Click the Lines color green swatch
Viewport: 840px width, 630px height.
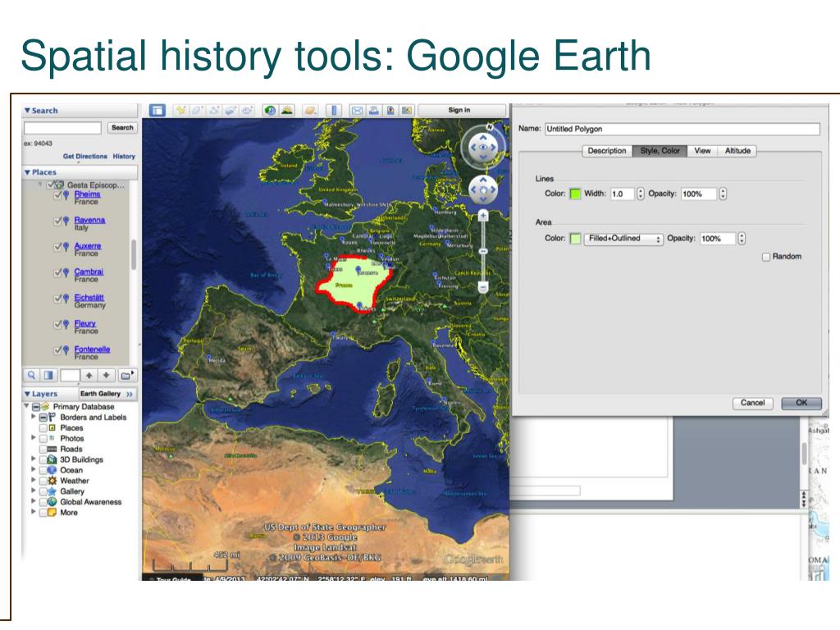(x=575, y=194)
